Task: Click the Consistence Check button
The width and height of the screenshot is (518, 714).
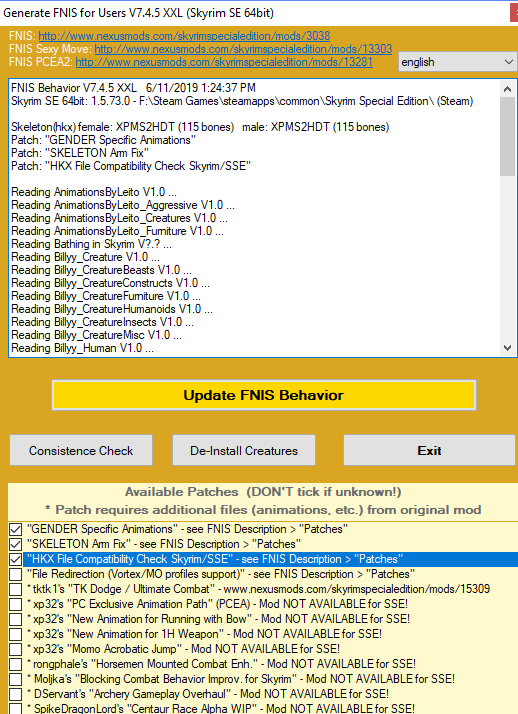Action: click(x=81, y=450)
